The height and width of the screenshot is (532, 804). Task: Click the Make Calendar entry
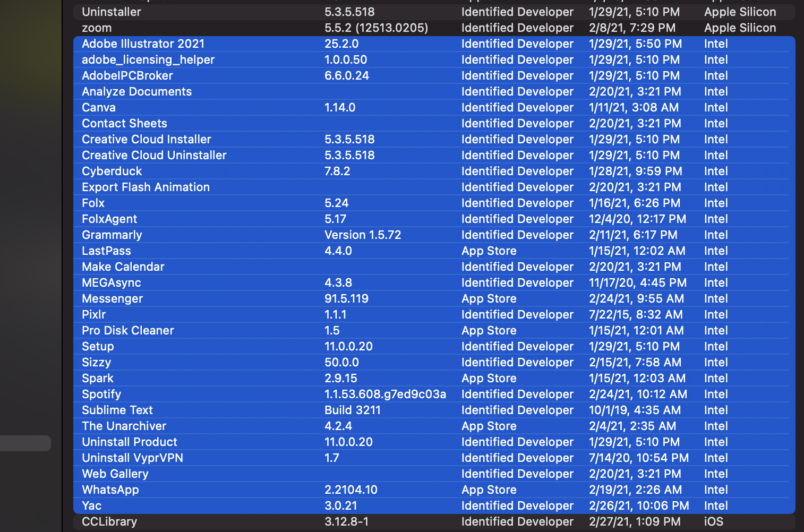point(434,267)
